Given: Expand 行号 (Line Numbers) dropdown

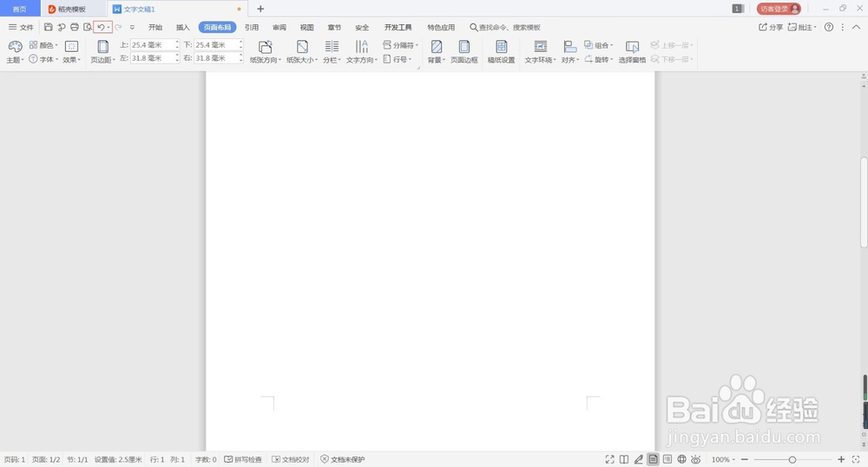Looking at the screenshot, I should click(398, 59).
